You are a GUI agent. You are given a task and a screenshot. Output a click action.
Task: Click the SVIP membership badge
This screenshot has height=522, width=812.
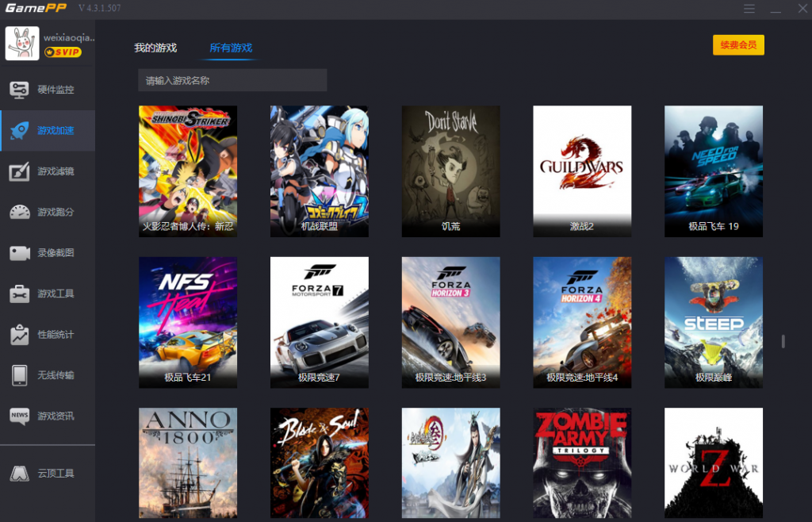(x=63, y=52)
